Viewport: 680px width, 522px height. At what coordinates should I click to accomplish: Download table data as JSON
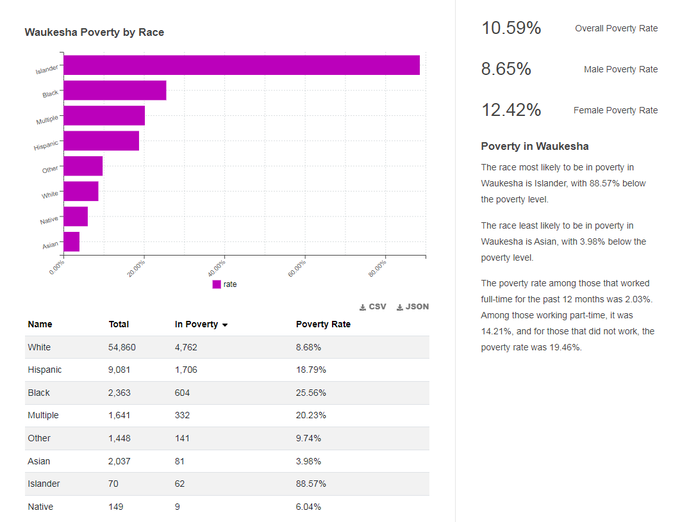[x=413, y=307]
